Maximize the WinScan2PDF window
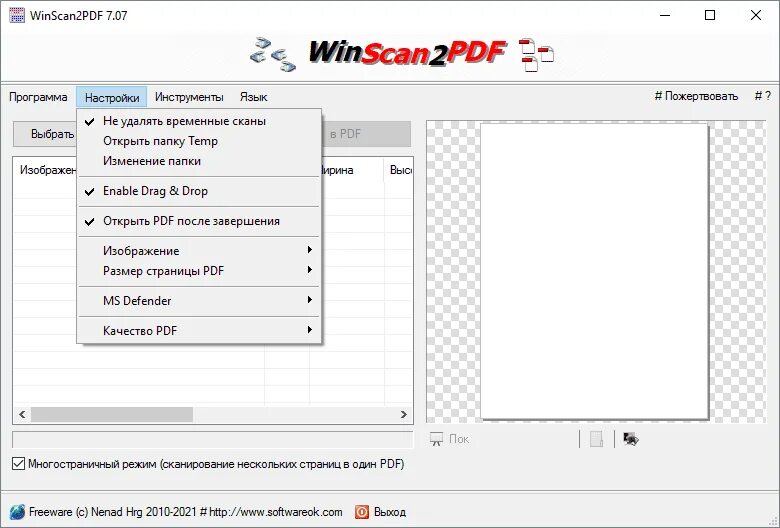Screen dimensions: 780x528 [x=710, y=15]
